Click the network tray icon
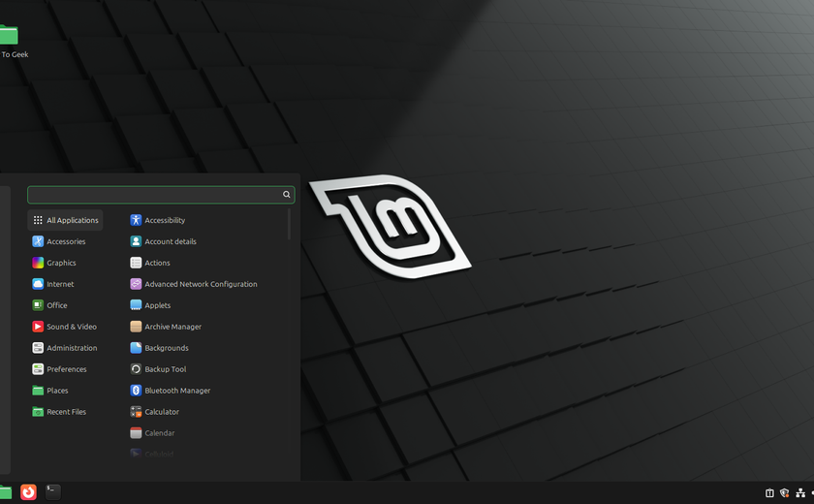Screen dimensions: 814x504 (800, 492)
